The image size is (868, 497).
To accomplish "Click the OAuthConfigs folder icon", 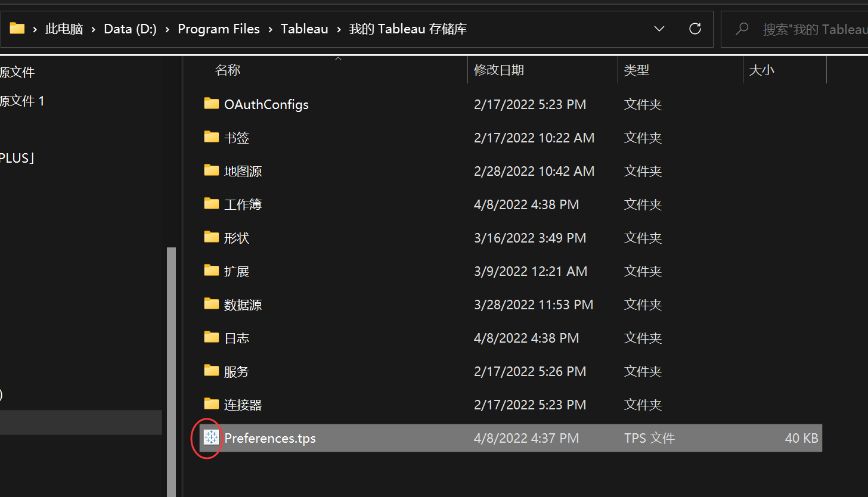I will pyautogui.click(x=211, y=104).
